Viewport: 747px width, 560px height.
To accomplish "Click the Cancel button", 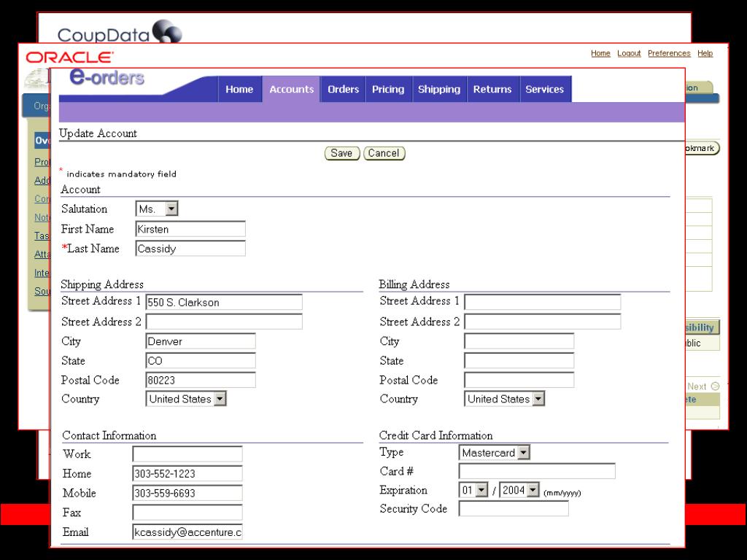I will coord(384,153).
